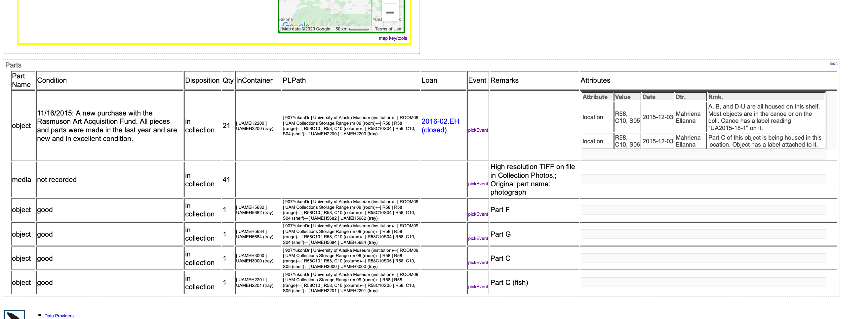Open the "map key/tools" link
Image resolution: width=868 pixels, height=319 pixels.
(x=393, y=38)
